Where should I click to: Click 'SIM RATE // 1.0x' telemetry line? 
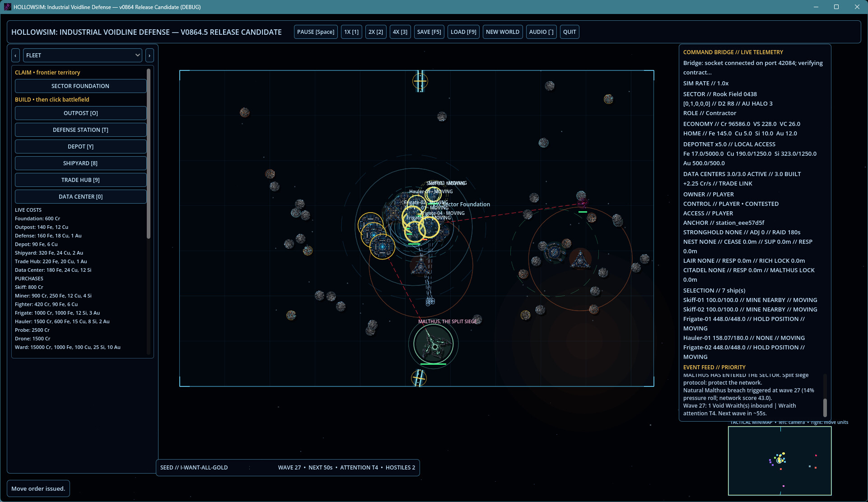click(706, 84)
